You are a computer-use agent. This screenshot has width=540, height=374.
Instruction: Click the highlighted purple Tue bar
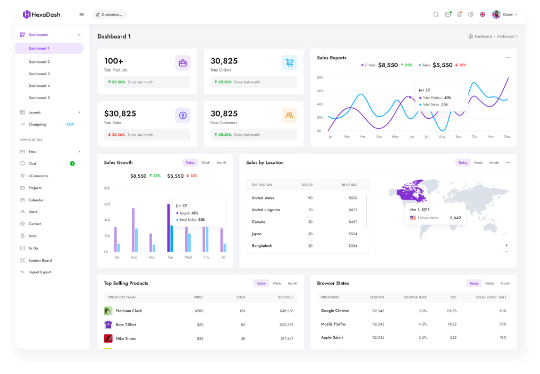click(168, 228)
